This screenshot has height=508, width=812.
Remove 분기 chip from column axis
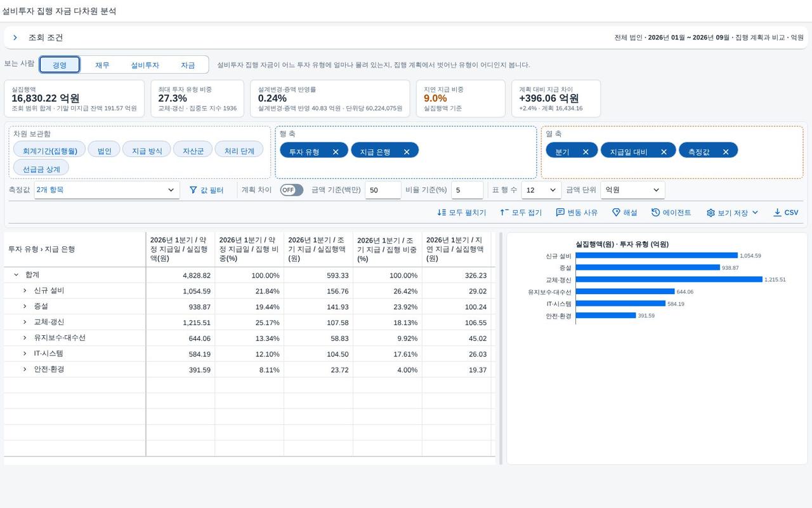coord(586,152)
